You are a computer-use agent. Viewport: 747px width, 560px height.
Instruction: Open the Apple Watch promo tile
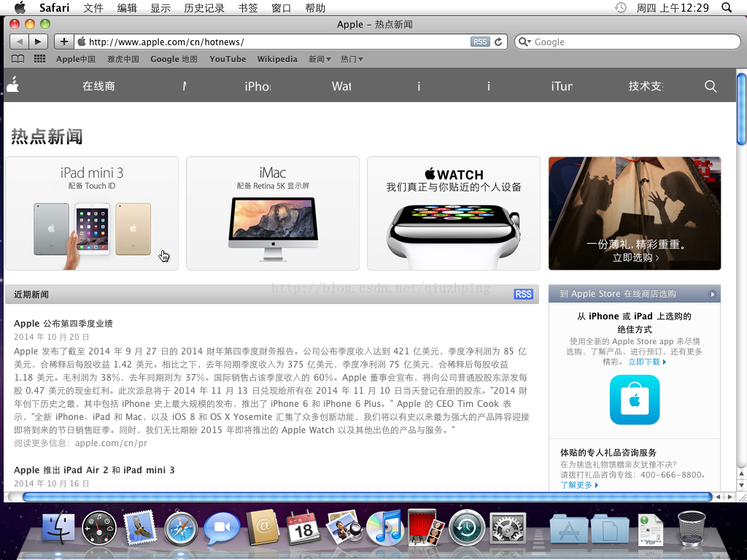click(x=454, y=214)
